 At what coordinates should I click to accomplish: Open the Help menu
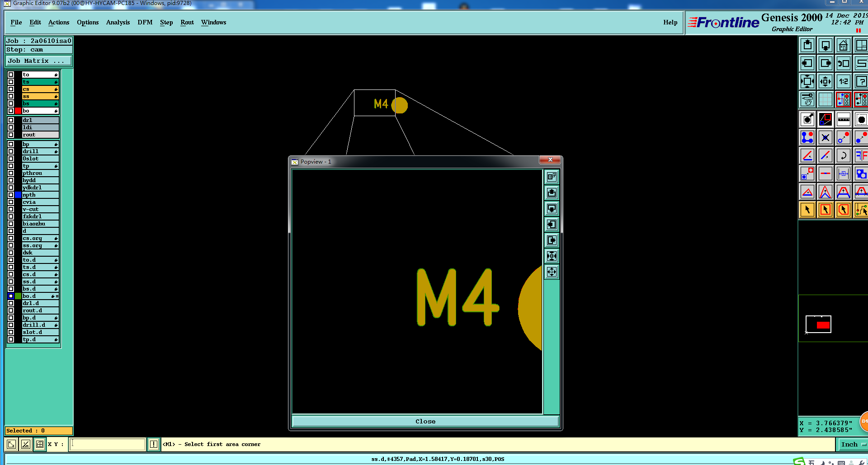[670, 23]
